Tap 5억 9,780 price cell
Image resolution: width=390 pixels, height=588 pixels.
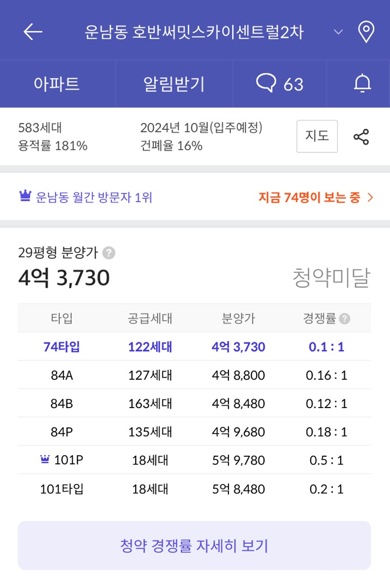click(238, 460)
